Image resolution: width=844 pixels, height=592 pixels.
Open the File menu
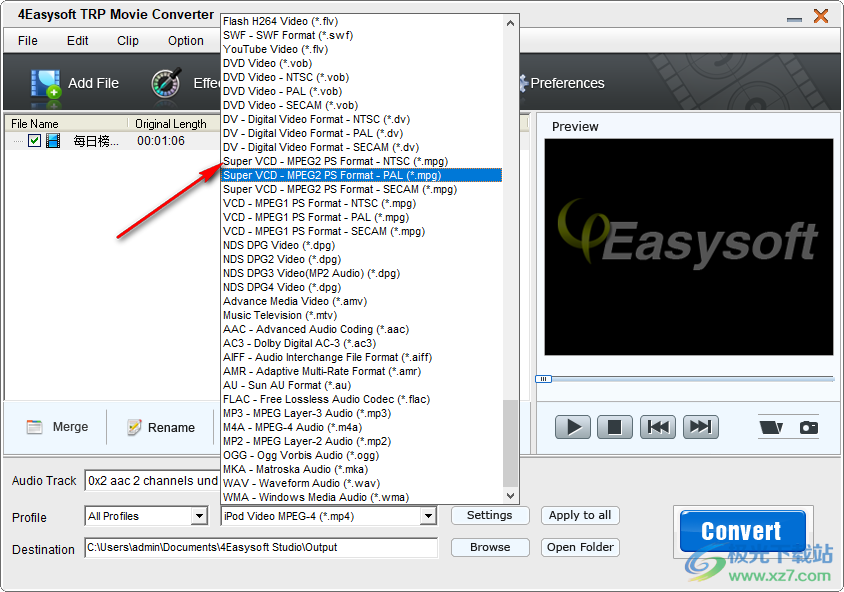(27, 41)
